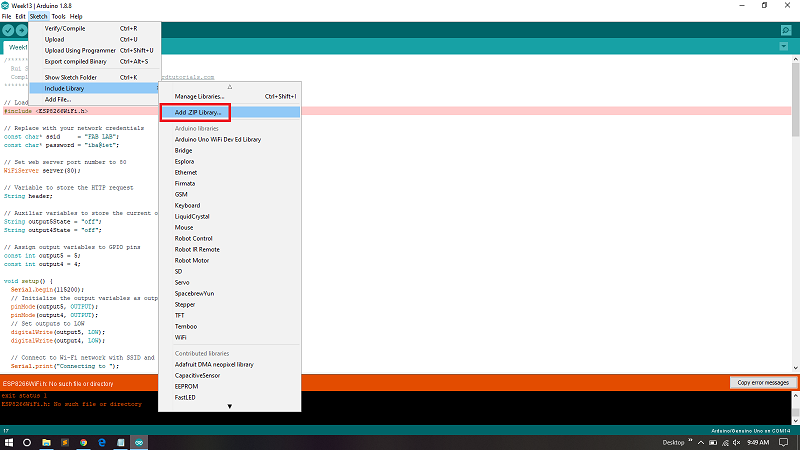This screenshot has height=450, width=800.
Task: Include the FastLED library
Action: point(230,397)
